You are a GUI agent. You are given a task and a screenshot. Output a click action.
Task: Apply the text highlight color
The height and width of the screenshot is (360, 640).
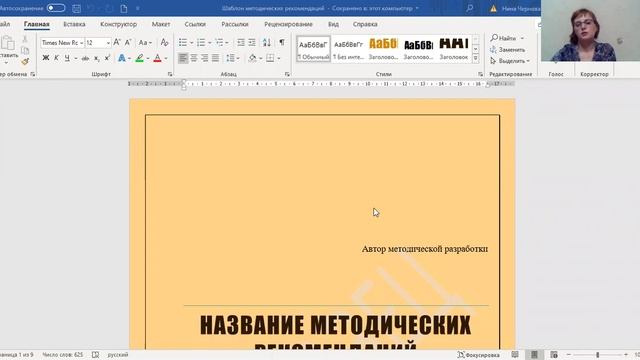click(140, 58)
